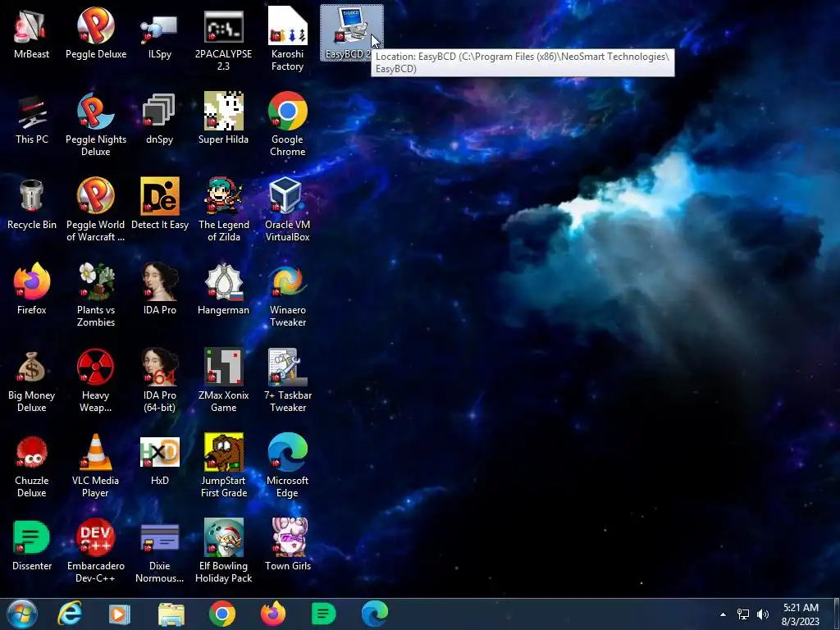Click the Karoshi Factory icon
Screen dimensions: 840x630
coord(288,39)
